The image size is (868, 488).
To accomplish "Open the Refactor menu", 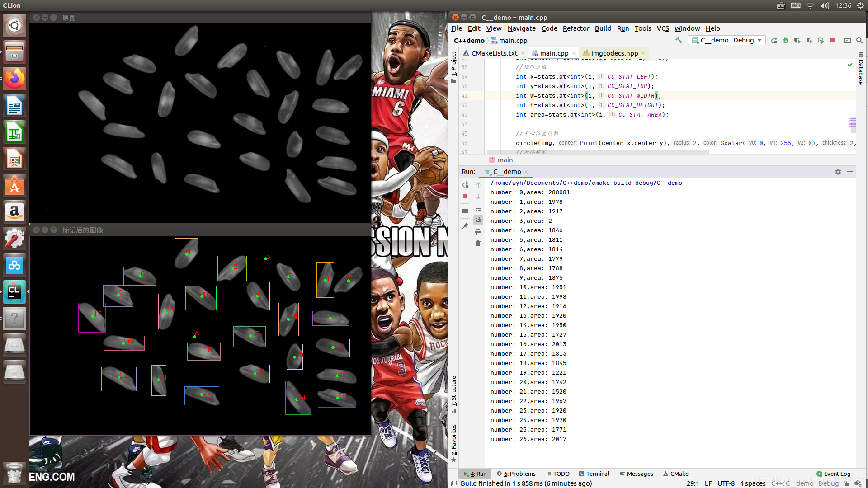I will point(576,28).
